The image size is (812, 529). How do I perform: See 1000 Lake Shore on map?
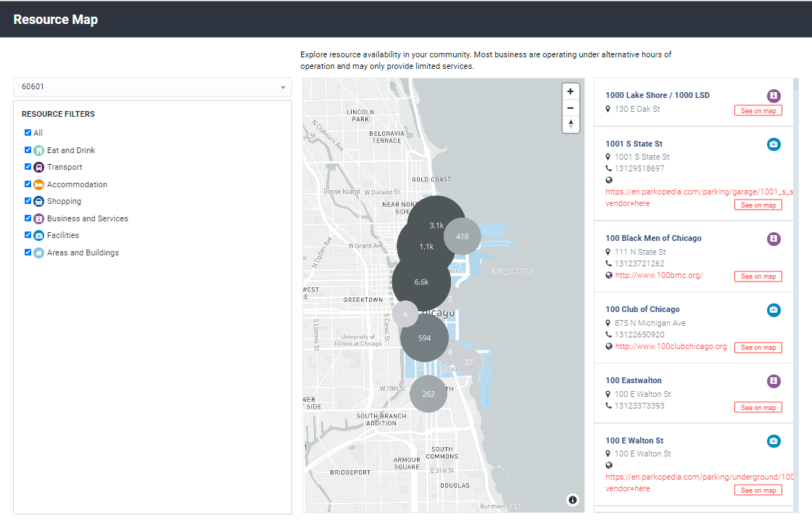tap(758, 111)
